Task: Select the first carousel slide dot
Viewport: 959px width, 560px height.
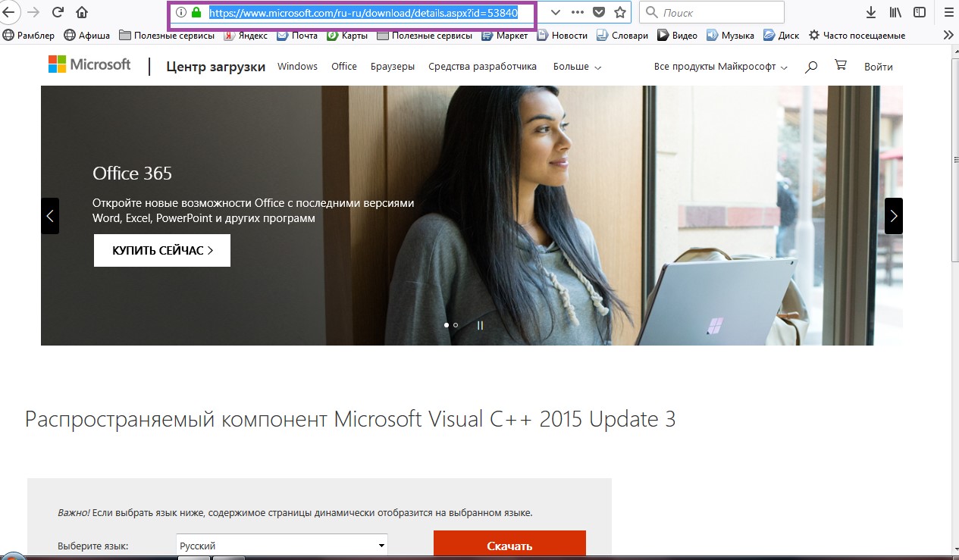Action: coord(447,325)
